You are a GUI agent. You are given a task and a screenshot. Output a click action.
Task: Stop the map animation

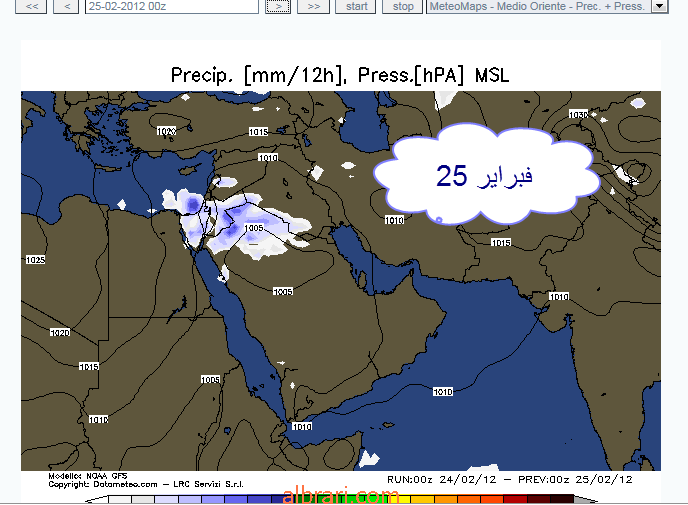click(402, 7)
